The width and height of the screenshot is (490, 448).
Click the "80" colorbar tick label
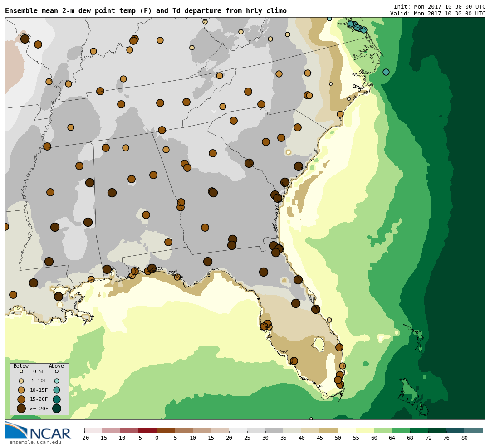click(465, 438)
